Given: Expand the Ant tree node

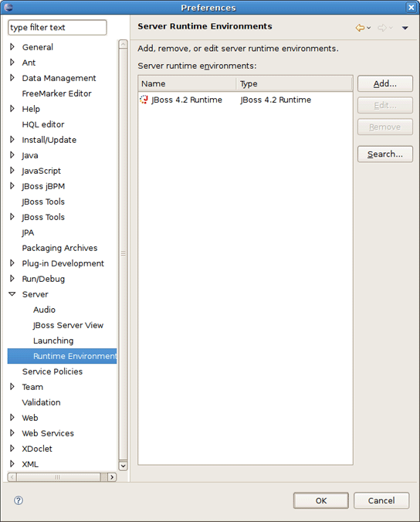Looking at the screenshot, I should pos(12,63).
